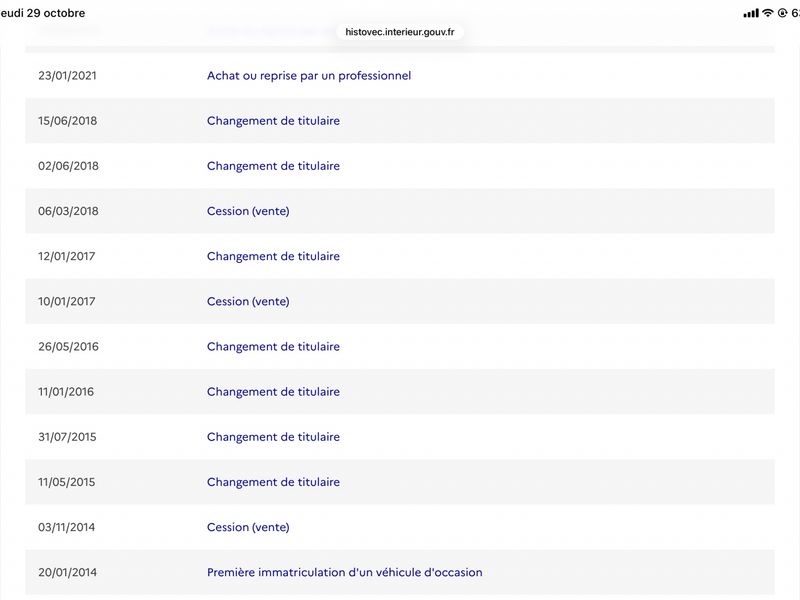This screenshot has width=800, height=600.
Task: Tap the 'jeudi 29 octobre' status bar date
Action: (42, 13)
